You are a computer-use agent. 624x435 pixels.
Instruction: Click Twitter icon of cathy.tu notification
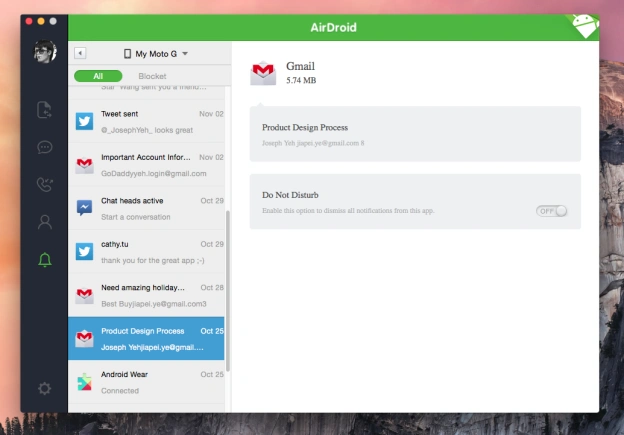[x=84, y=252]
